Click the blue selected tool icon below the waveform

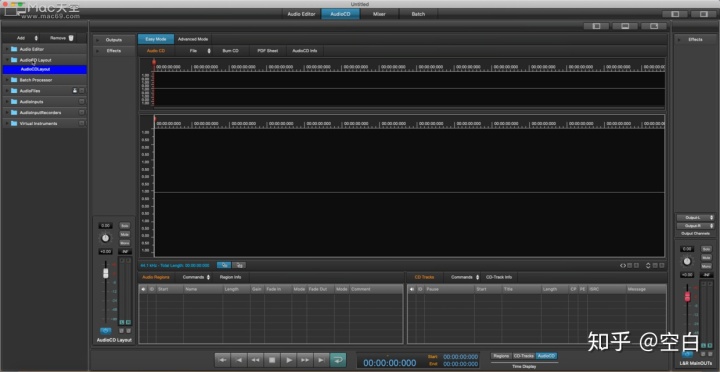click(224, 265)
